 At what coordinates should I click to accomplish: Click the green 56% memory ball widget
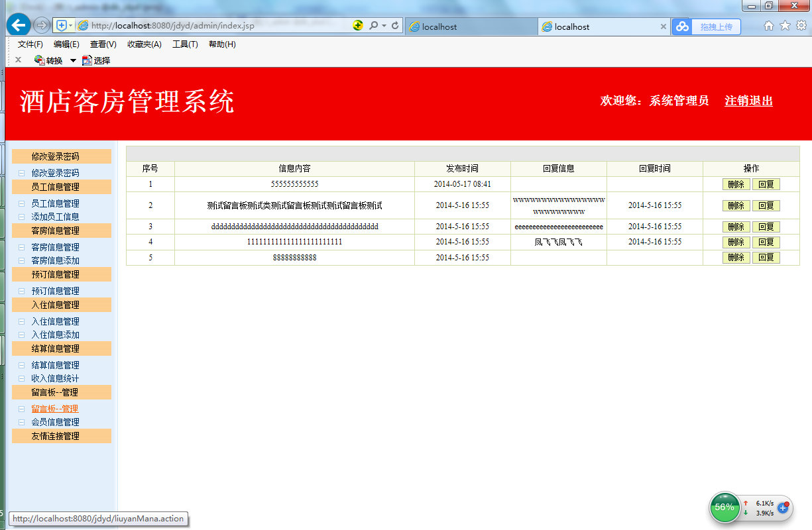[x=725, y=507]
